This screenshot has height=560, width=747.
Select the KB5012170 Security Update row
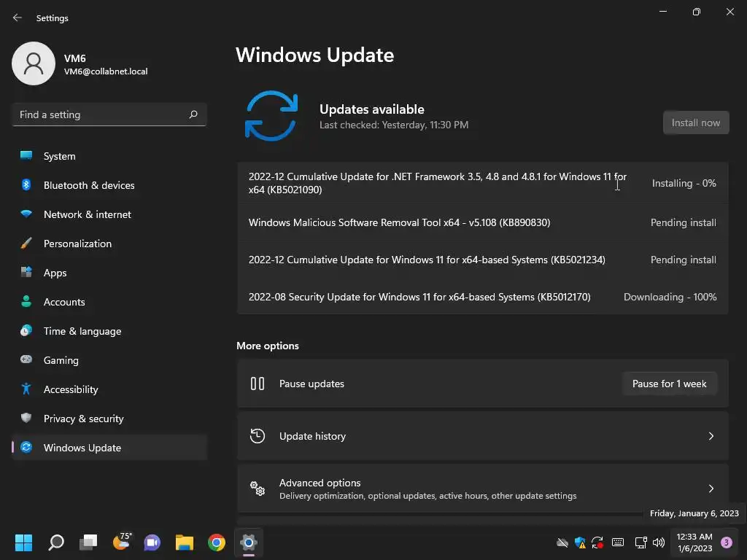(x=483, y=297)
